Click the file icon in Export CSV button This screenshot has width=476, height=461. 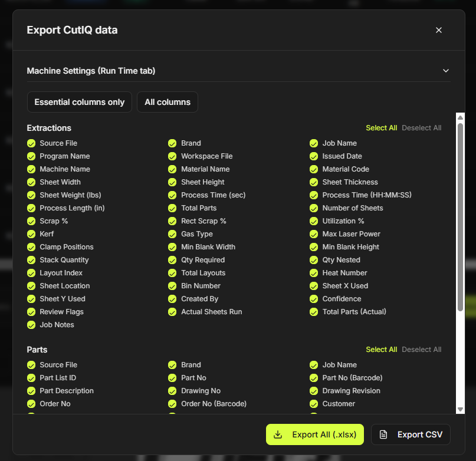click(x=383, y=434)
